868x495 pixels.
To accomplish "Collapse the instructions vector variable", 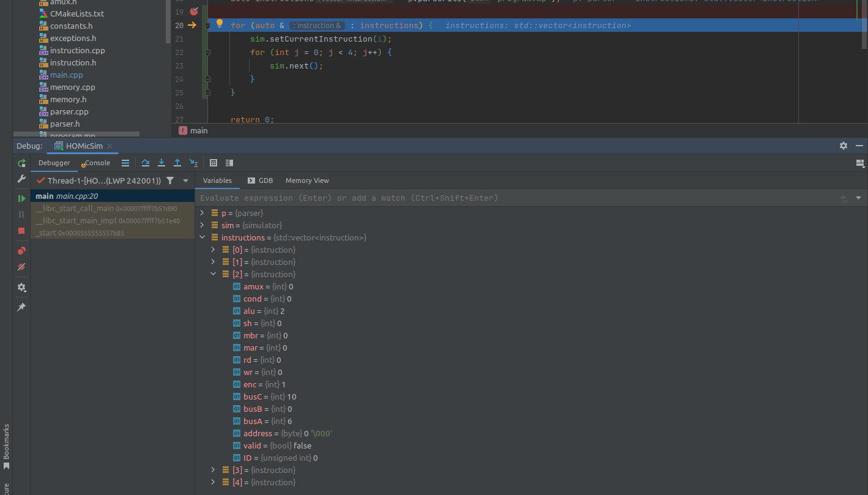I will 202,237.
